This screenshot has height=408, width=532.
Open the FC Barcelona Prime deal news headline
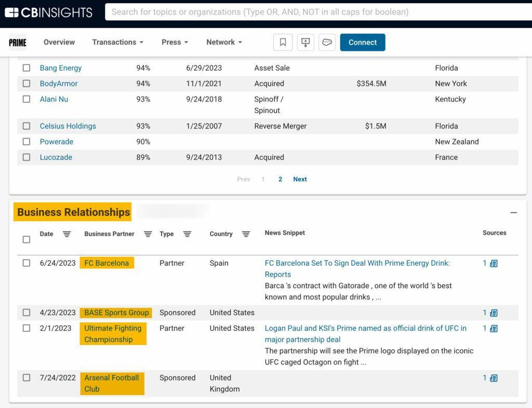tap(357, 269)
